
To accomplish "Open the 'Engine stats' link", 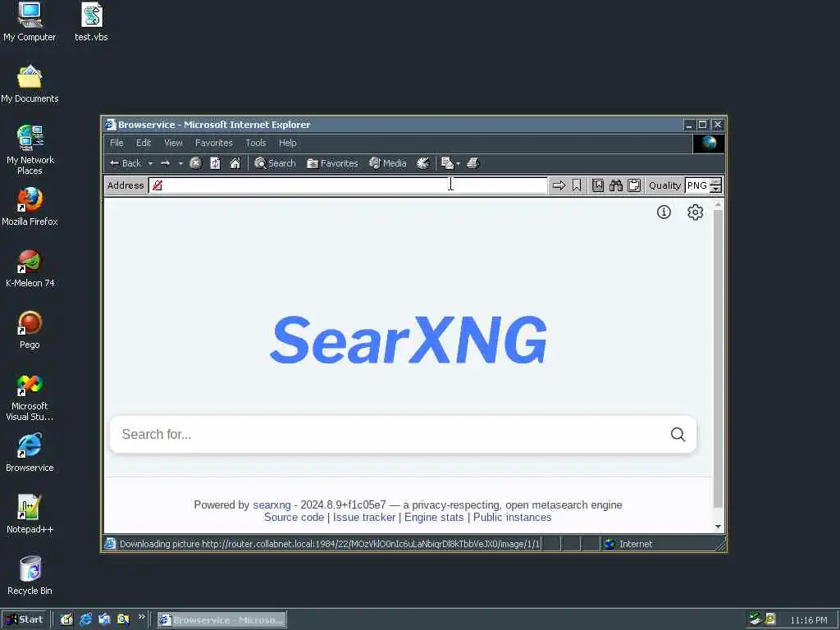I will coord(434,518).
